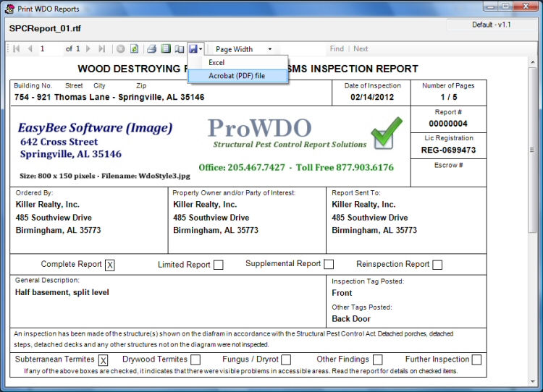Toggle the Other Findings checkbox
The width and height of the screenshot is (543, 392).
click(x=378, y=360)
